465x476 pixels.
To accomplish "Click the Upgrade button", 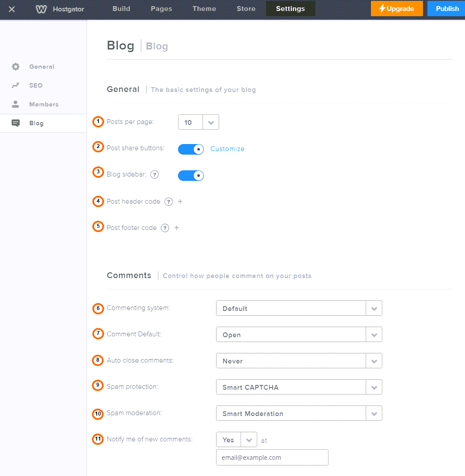I will tap(396, 8).
